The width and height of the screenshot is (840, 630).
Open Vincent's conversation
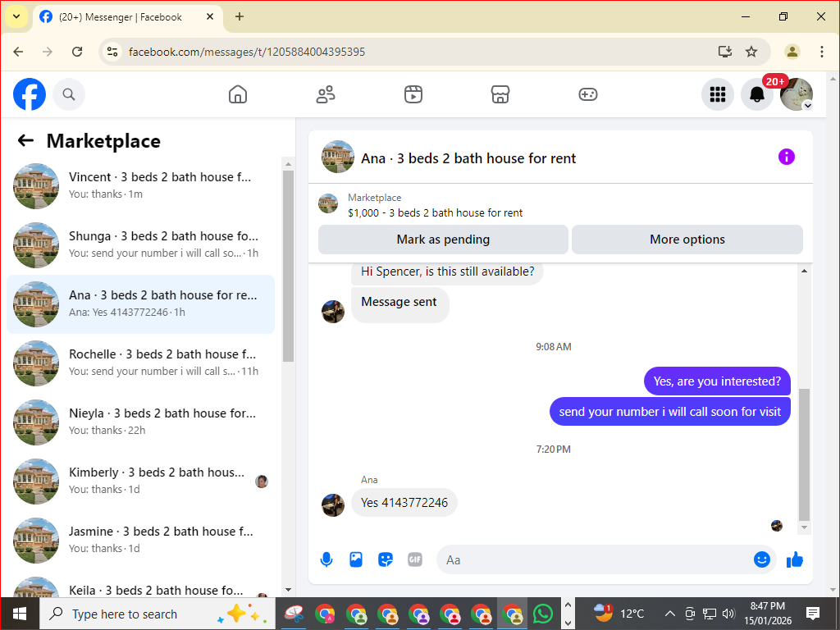141,186
